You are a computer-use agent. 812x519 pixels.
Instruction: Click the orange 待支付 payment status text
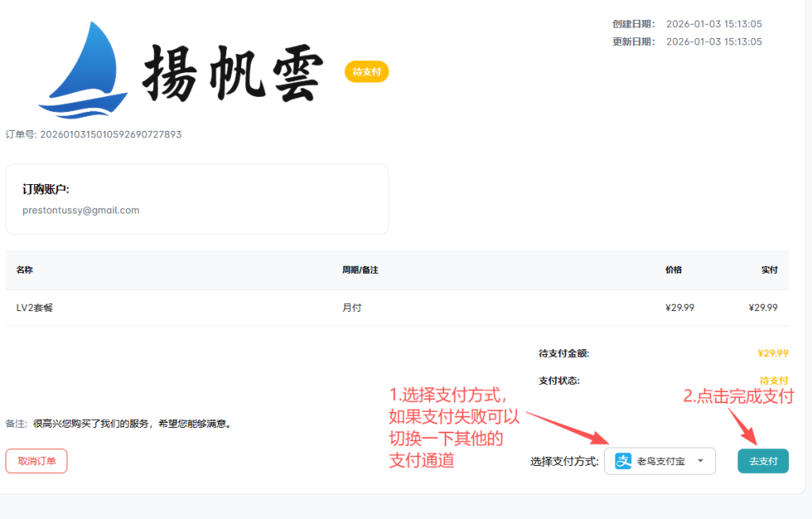point(774,381)
